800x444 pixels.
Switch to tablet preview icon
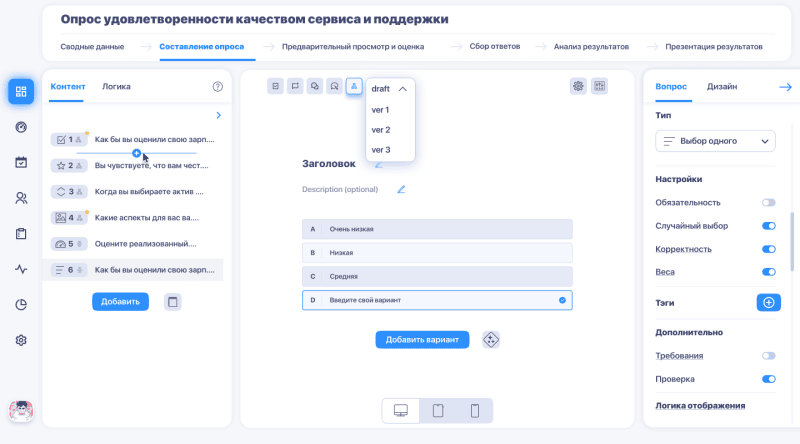438,411
